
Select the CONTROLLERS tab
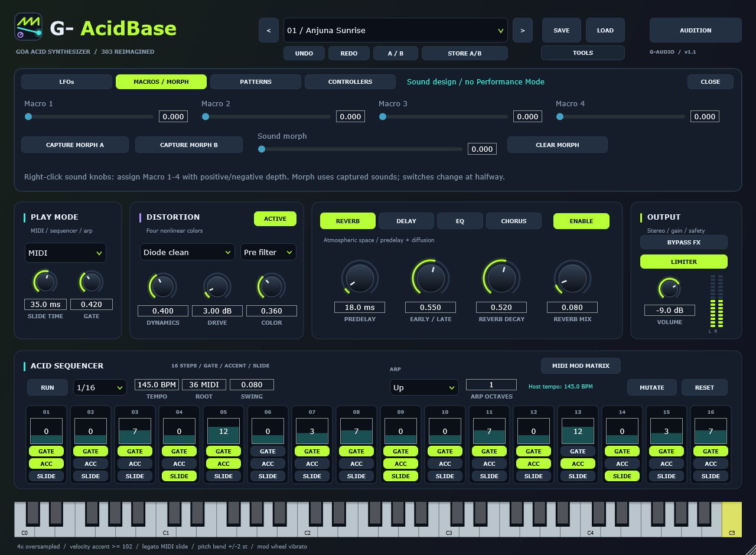pos(350,81)
